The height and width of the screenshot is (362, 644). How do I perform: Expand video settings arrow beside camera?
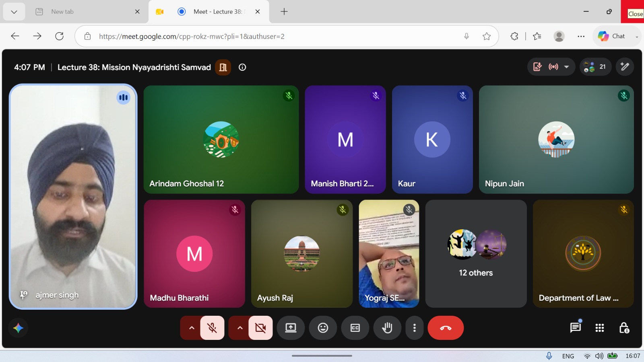pos(240,328)
